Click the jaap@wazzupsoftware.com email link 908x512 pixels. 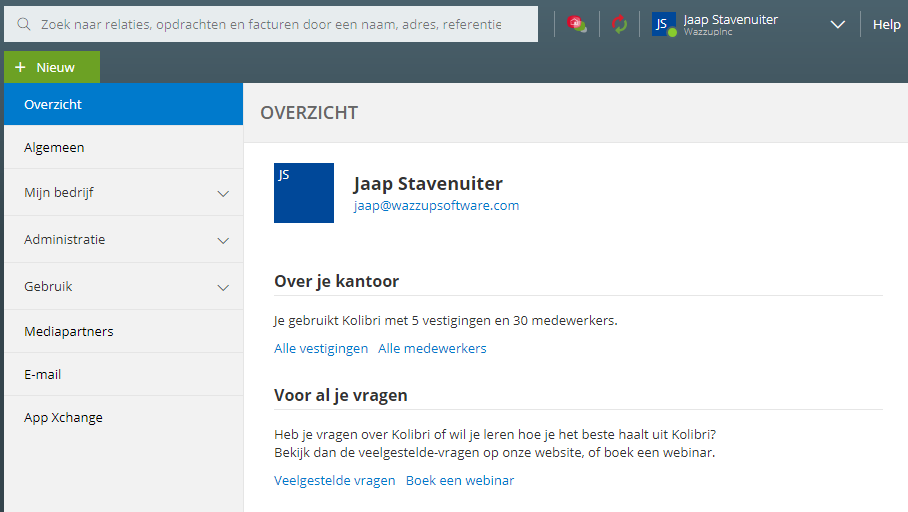[436, 206]
